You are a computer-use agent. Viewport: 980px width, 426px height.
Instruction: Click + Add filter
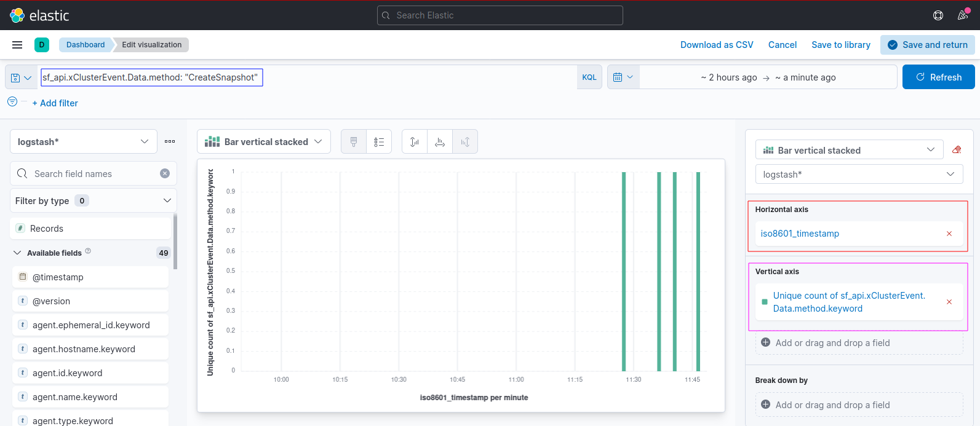(55, 103)
